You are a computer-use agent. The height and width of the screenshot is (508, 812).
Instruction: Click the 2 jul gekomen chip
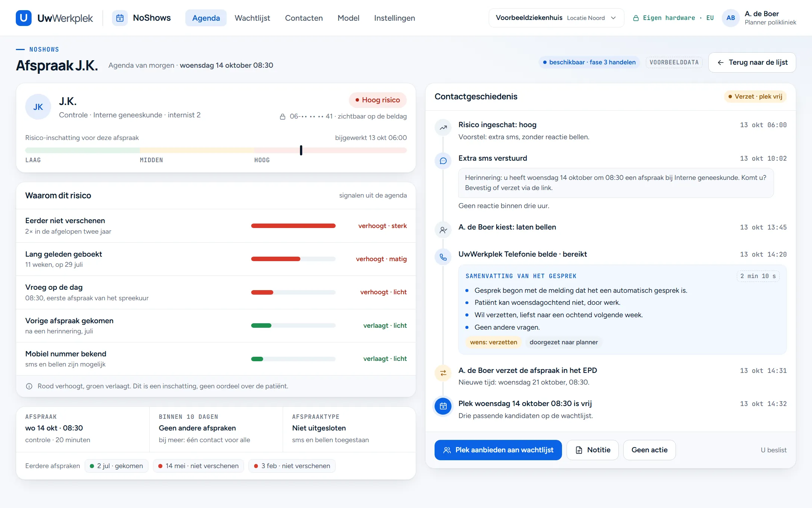(117, 466)
